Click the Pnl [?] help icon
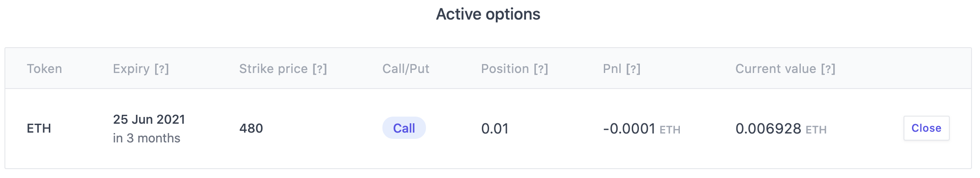The height and width of the screenshot is (178, 980). [633, 69]
